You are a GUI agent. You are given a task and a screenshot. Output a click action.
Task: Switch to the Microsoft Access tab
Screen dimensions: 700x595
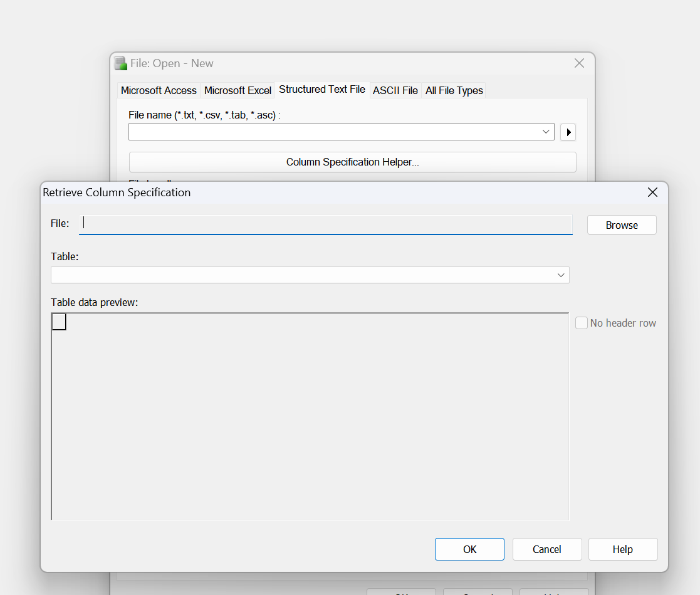[159, 90]
